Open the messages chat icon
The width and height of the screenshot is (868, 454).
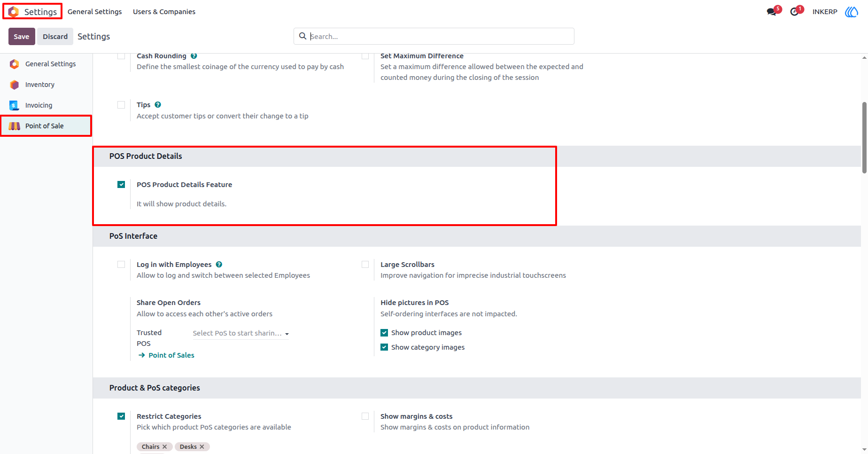click(771, 12)
